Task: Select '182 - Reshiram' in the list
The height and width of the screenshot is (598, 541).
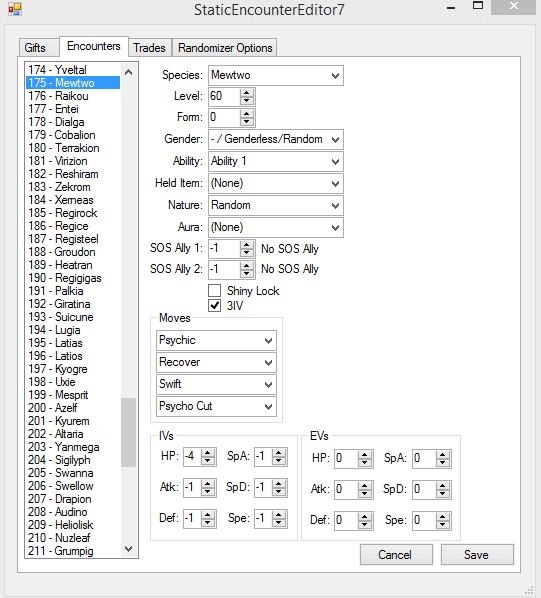Action: [73, 174]
